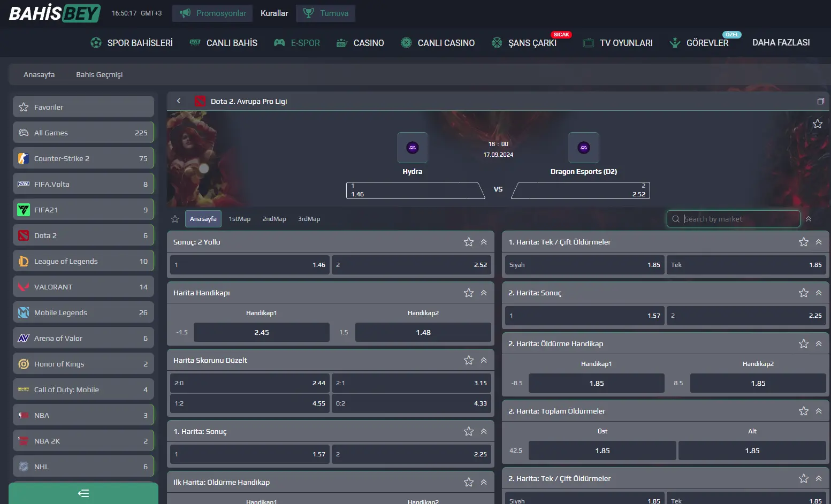Image resolution: width=831 pixels, height=504 pixels.
Task: Select the 1stMap tab
Action: (239, 219)
